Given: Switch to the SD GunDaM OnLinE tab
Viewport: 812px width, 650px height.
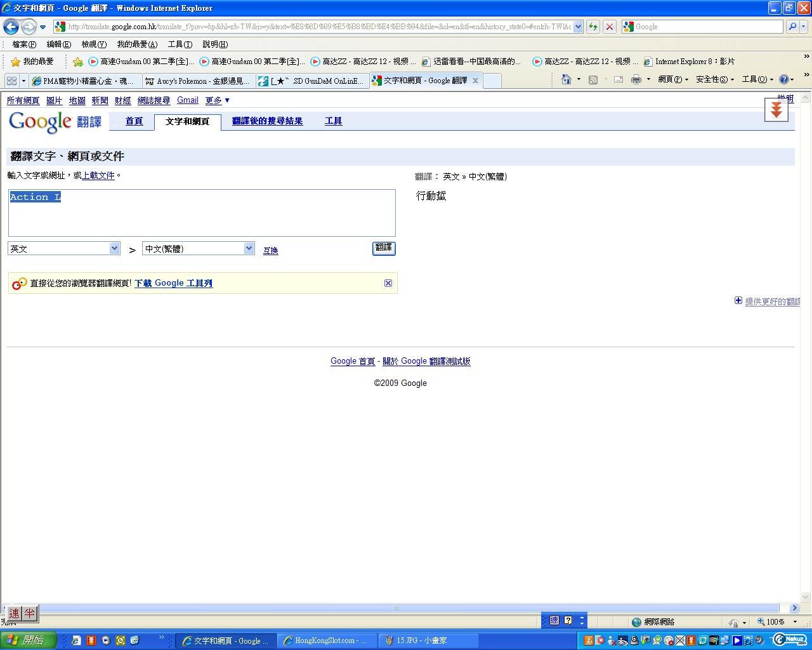Looking at the screenshot, I should point(313,81).
